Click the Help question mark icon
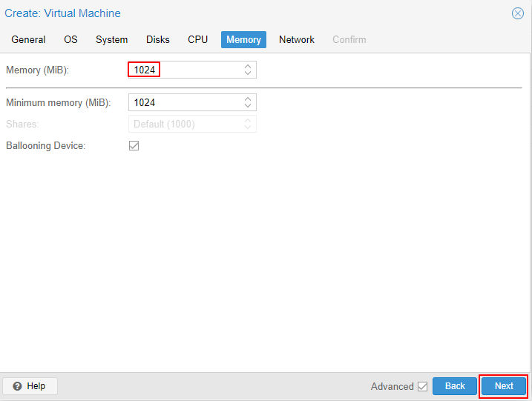The height and width of the screenshot is (401, 532). point(17,386)
